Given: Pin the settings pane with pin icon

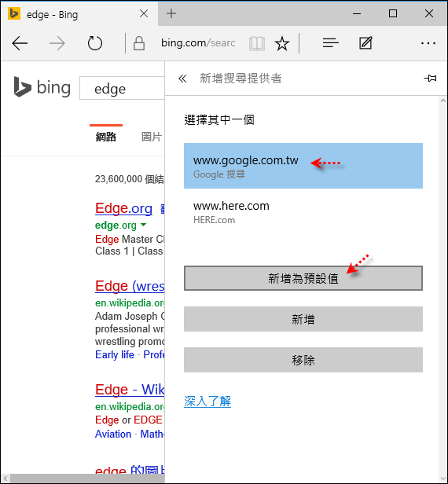Looking at the screenshot, I should [430, 79].
